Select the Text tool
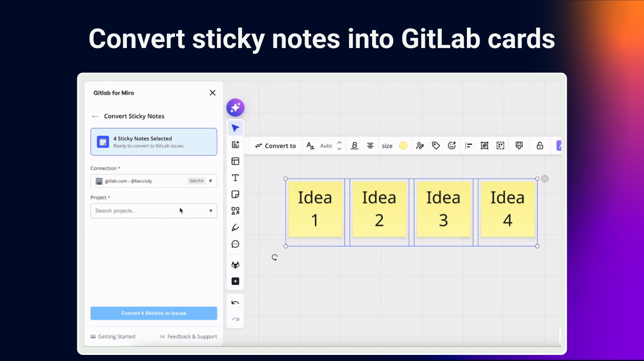Image resolution: width=644 pixels, height=361 pixels. (x=235, y=178)
